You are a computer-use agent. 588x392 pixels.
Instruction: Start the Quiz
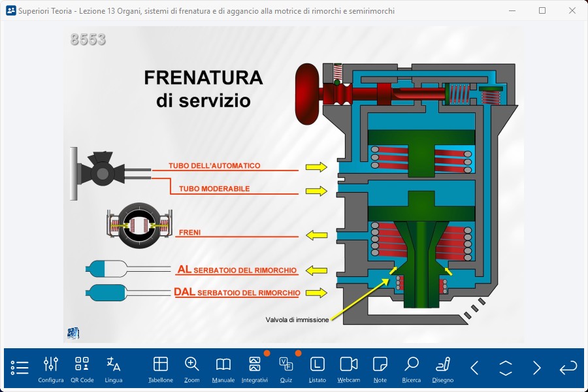pyautogui.click(x=286, y=368)
